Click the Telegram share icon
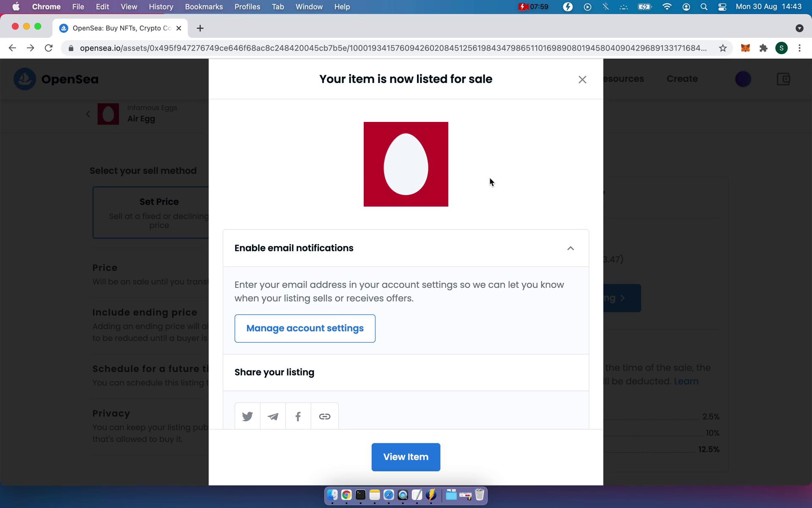The height and width of the screenshot is (508, 812). point(272,416)
